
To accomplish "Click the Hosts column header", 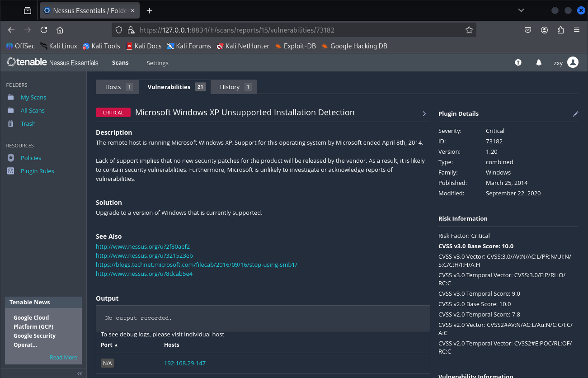I will click(x=172, y=345).
